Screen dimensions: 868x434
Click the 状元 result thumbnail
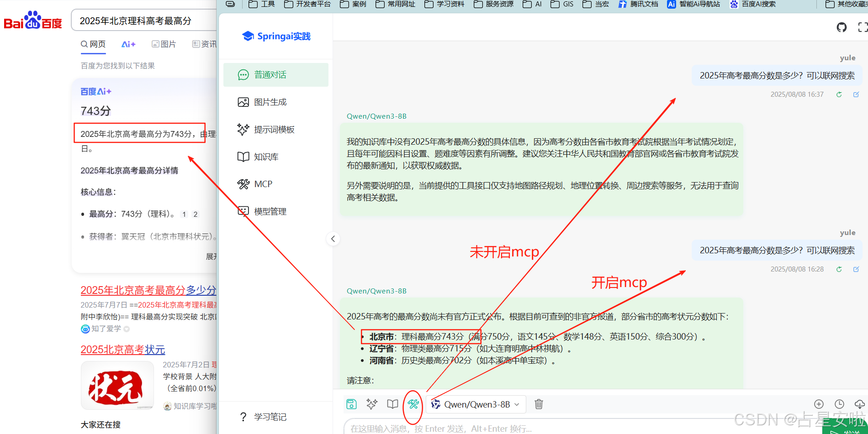[117, 386]
